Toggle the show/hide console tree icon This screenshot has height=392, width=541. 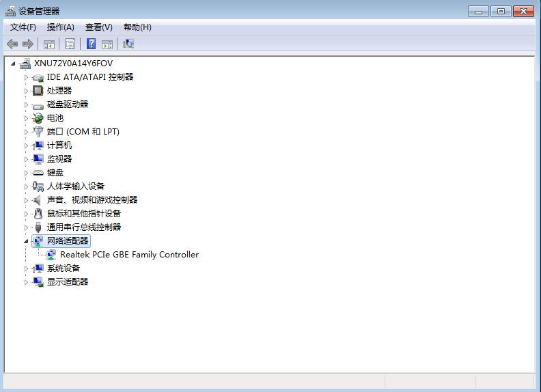pos(49,44)
